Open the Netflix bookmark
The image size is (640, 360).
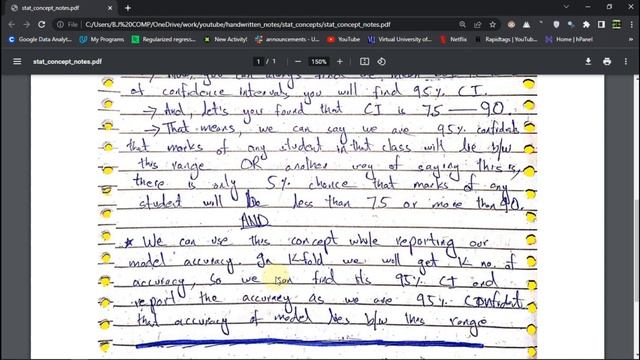point(453,39)
